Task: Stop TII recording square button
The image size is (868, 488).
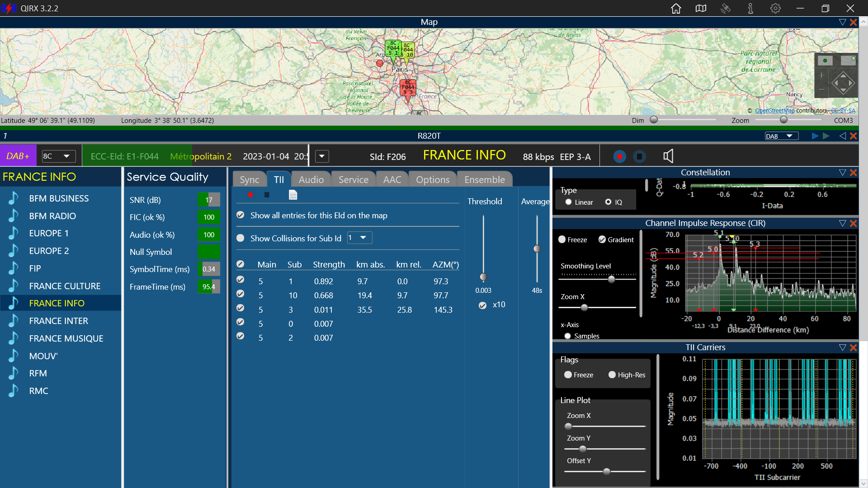Action: click(267, 195)
